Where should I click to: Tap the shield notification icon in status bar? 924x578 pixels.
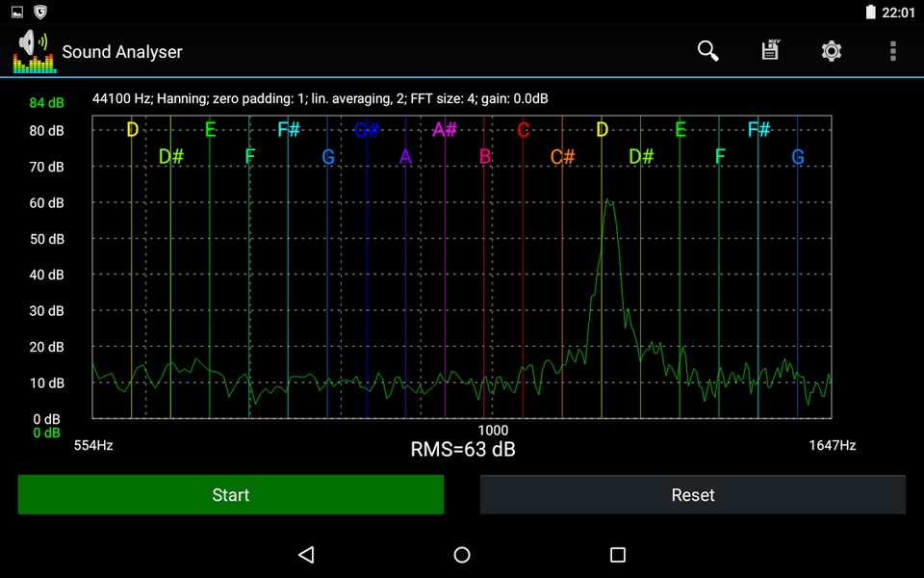point(40,12)
